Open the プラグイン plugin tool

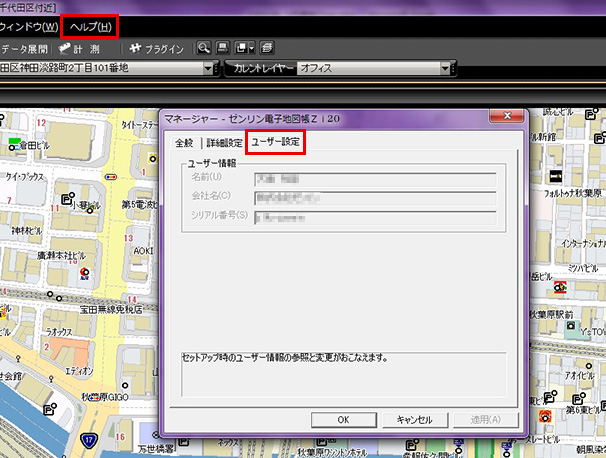point(157,49)
